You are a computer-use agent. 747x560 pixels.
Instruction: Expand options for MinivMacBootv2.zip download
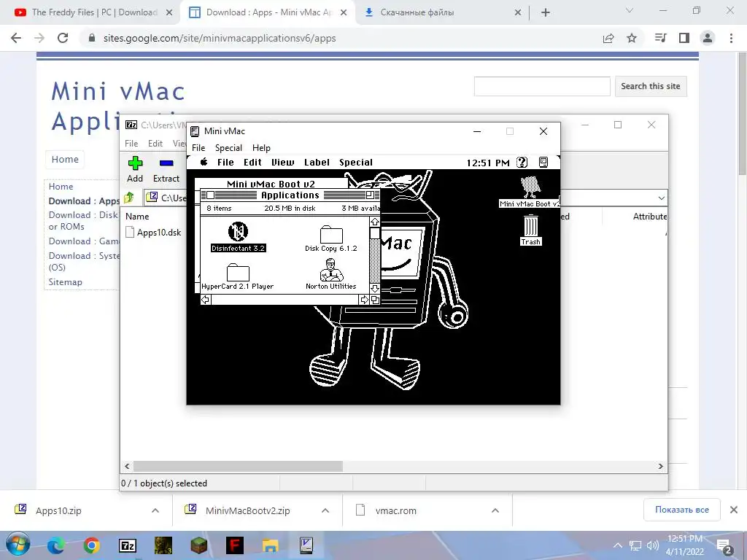pyautogui.click(x=325, y=510)
